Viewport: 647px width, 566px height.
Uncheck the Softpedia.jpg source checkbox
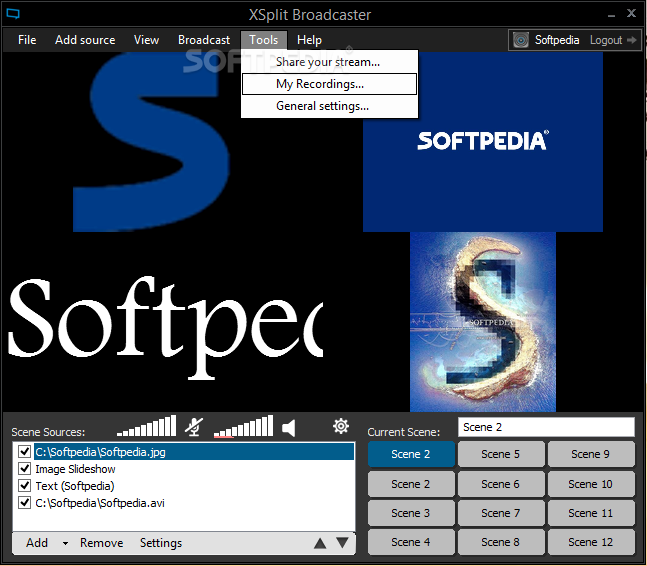click(x=24, y=451)
